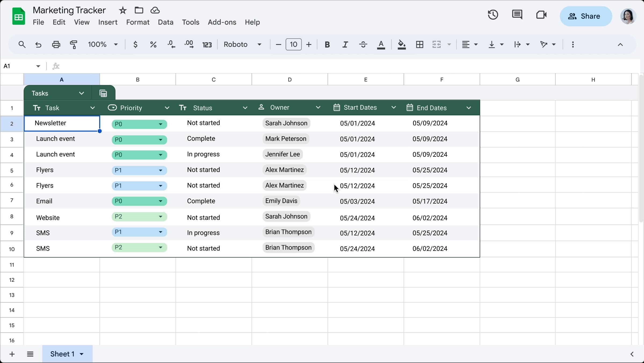
Task: Open the Edit menu
Action: 59,22
